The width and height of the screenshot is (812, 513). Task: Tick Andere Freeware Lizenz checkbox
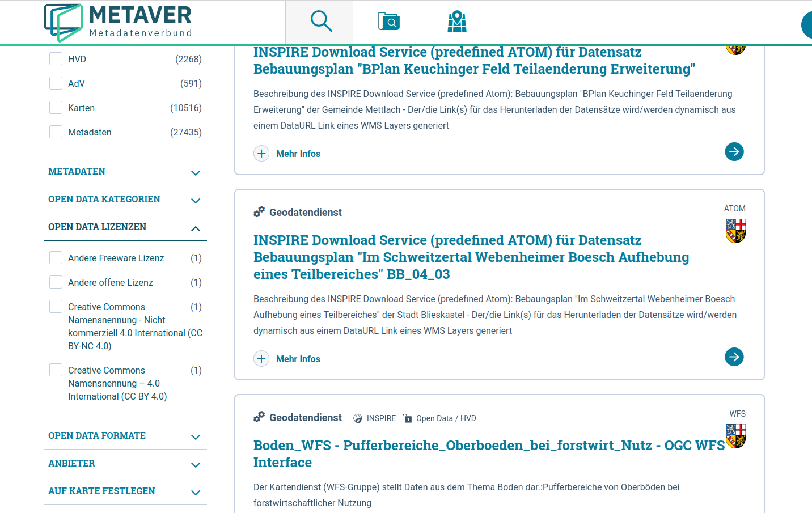click(56, 258)
